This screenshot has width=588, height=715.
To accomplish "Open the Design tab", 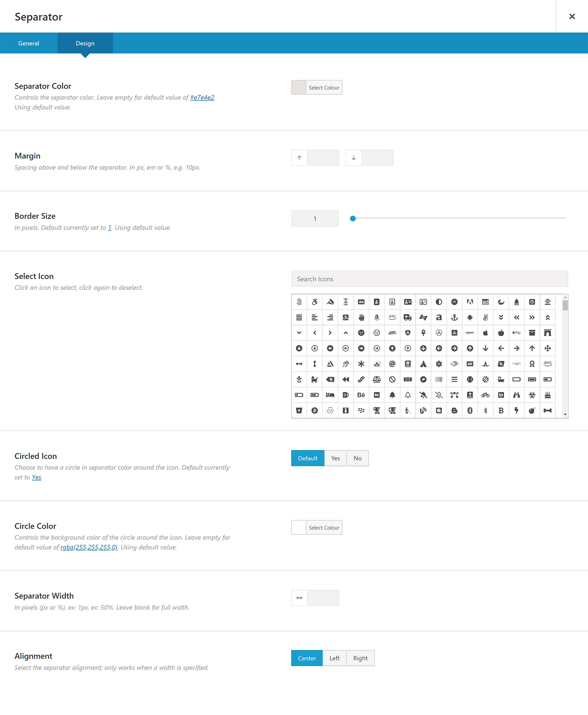I will coord(85,43).
